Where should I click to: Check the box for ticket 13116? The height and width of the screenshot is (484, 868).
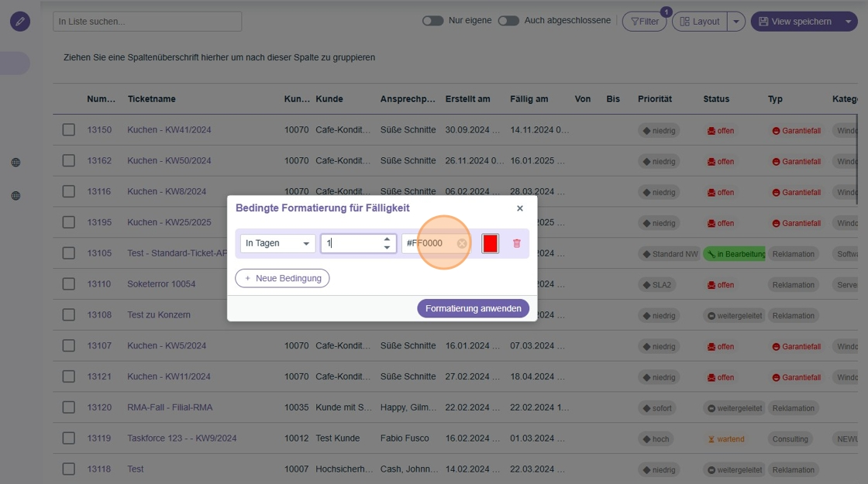(x=69, y=191)
